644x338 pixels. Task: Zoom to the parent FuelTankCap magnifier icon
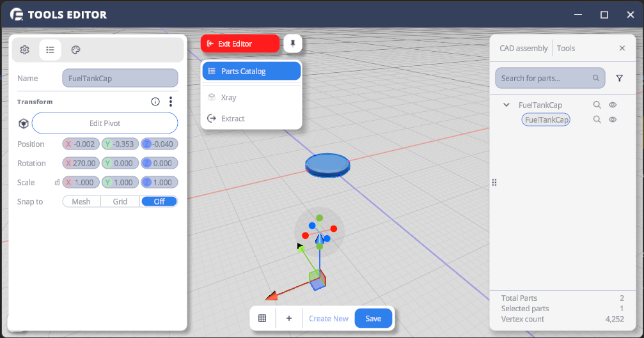tap(597, 105)
